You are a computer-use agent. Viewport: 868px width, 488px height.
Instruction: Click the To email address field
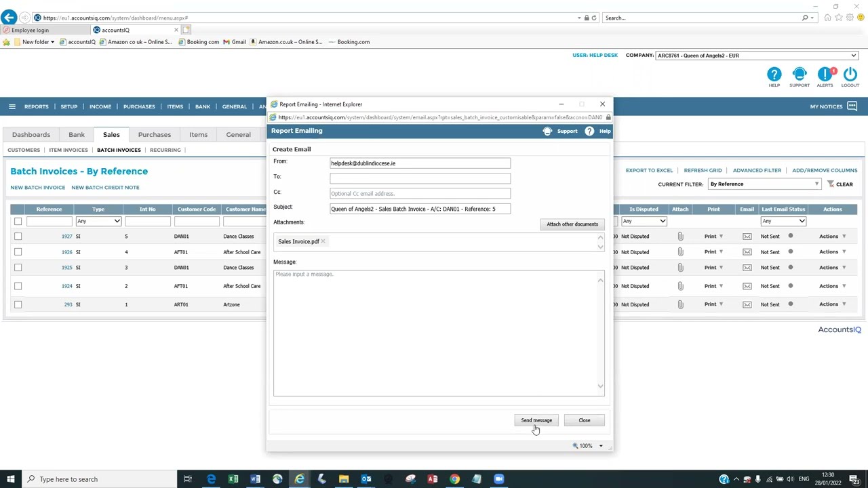pyautogui.click(x=420, y=178)
